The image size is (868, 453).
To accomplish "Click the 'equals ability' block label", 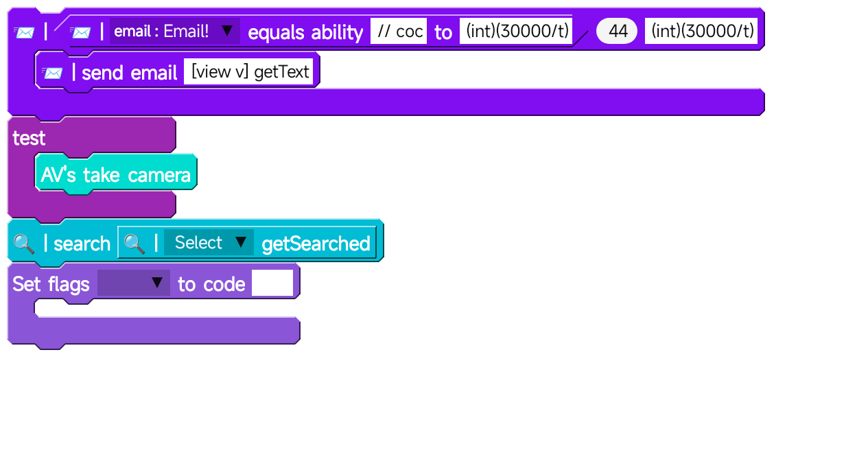I will click(x=305, y=32).
